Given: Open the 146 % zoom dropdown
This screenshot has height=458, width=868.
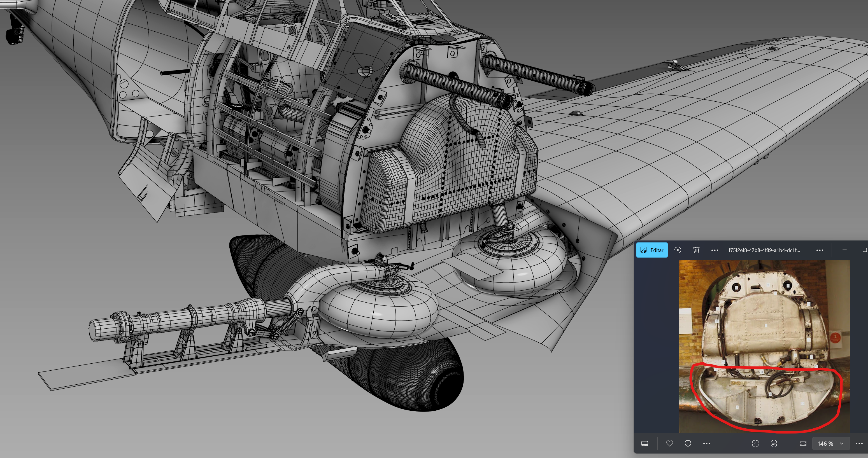Looking at the screenshot, I should coord(825,443).
